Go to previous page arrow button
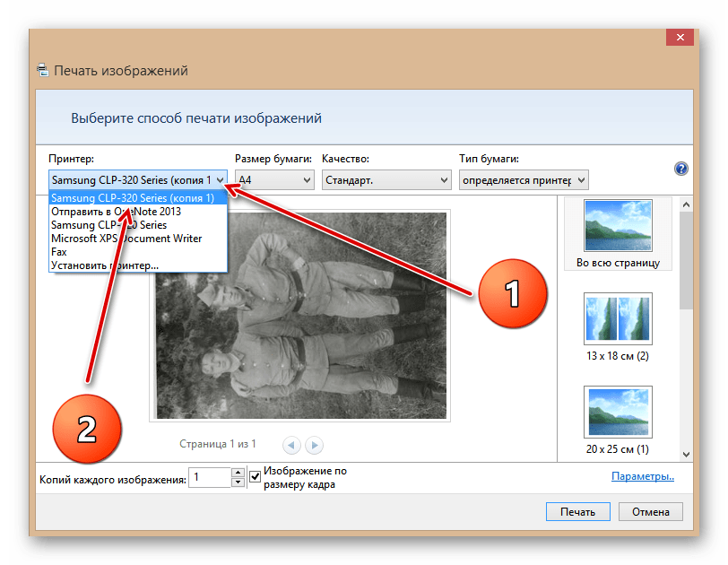 pos(292,444)
